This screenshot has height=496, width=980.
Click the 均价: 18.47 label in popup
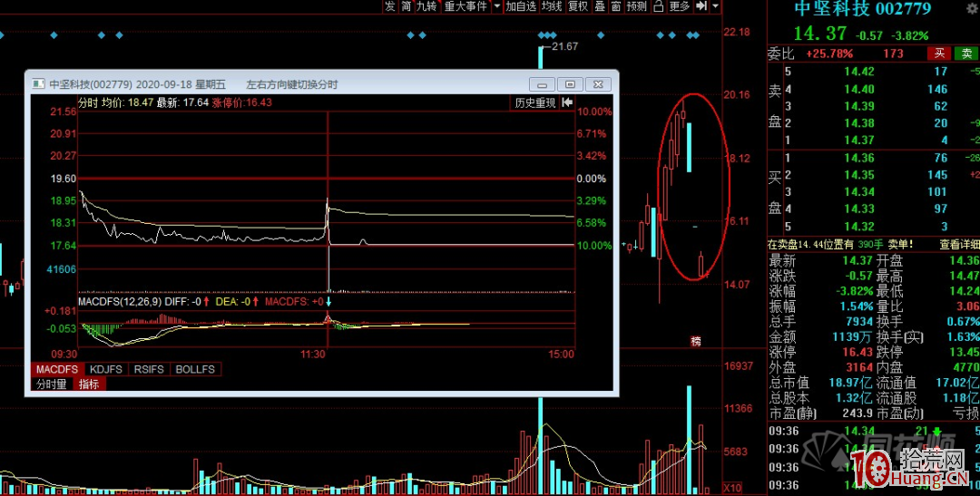tap(127, 102)
